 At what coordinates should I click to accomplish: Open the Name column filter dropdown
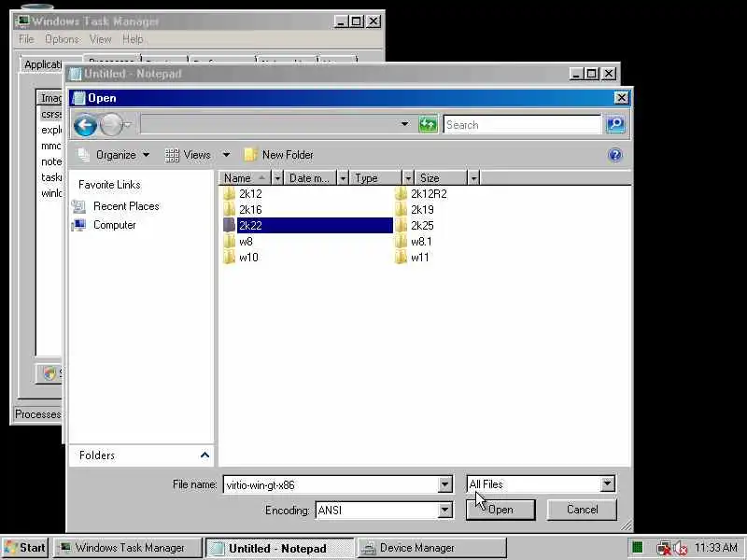click(277, 178)
